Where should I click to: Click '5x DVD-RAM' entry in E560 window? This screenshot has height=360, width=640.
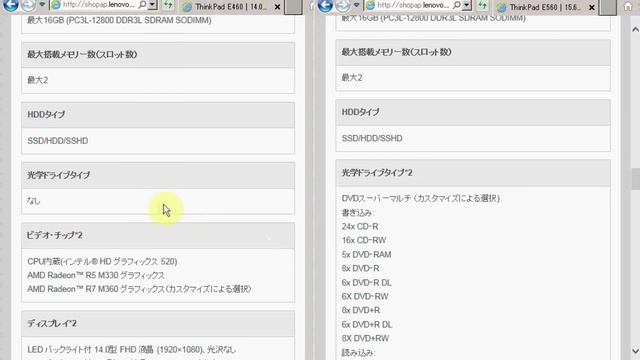pyautogui.click(x=366, y=255)
